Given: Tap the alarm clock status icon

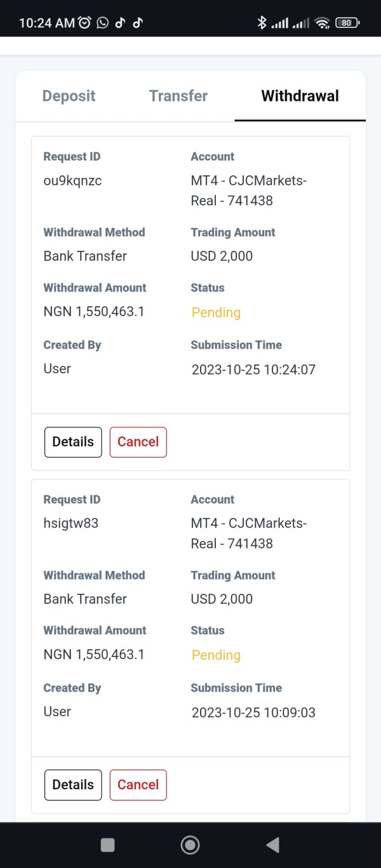Looking at the screenshot, I should [85, 23].
